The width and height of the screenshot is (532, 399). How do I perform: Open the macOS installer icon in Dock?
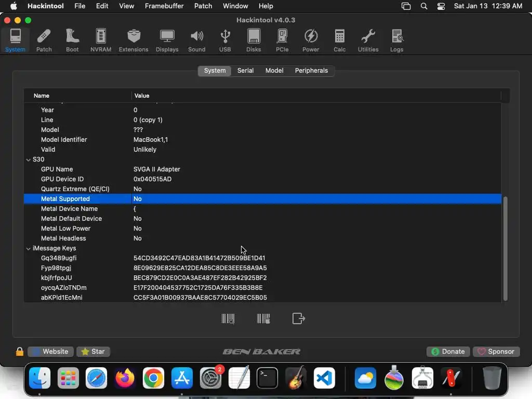pos(394,378)
